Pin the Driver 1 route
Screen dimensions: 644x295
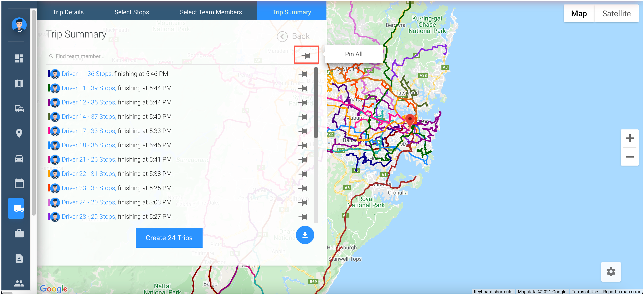point(303,74)
